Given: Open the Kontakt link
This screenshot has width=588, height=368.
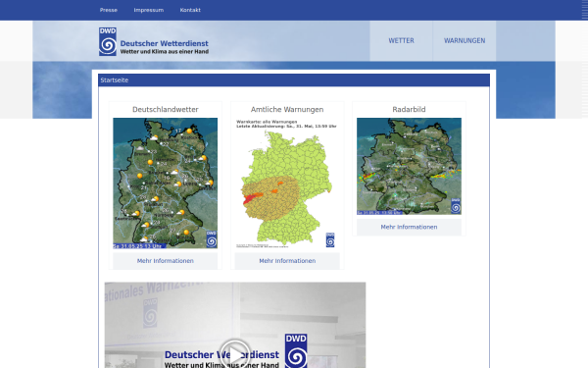Looking at the screenshot, I should 190,10.
